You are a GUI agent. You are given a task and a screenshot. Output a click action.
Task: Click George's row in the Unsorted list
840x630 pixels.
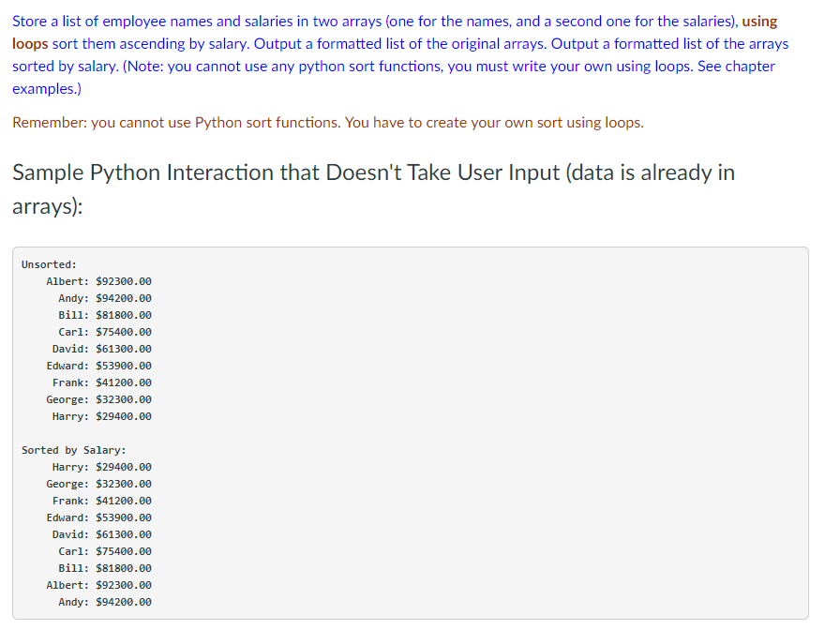pos(98,399)
